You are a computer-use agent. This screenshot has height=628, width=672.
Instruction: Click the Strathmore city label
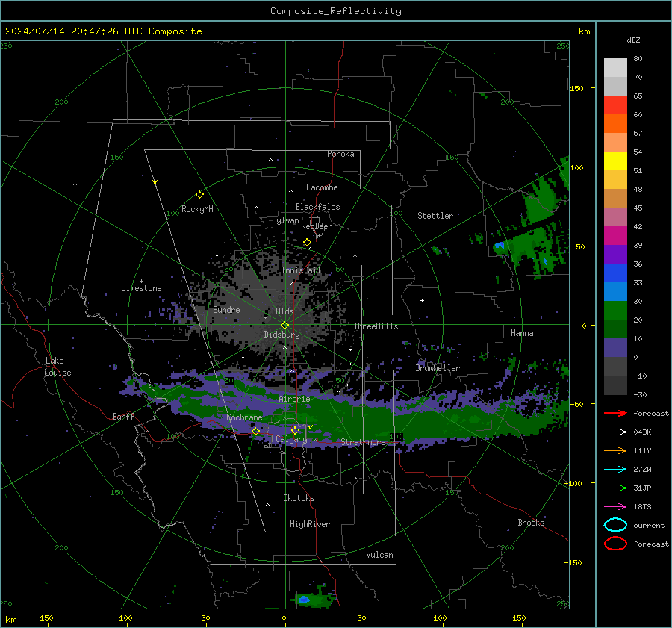[363, 442]
